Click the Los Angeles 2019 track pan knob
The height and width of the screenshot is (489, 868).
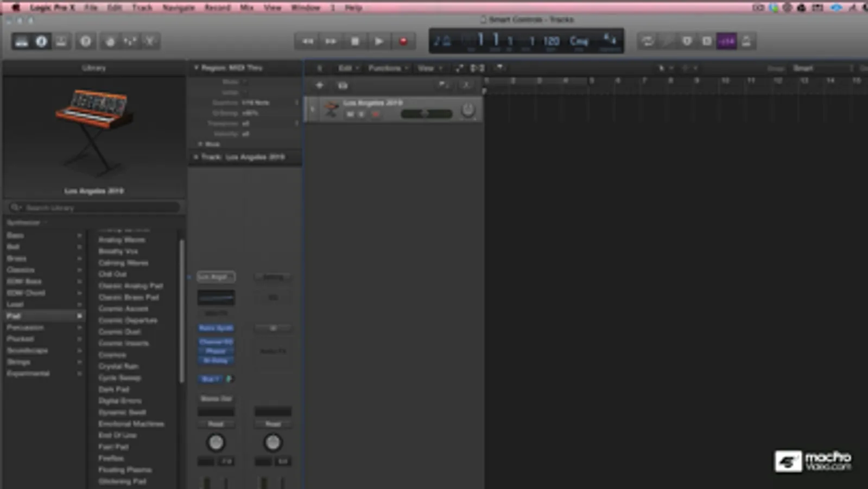click(467, 110)
